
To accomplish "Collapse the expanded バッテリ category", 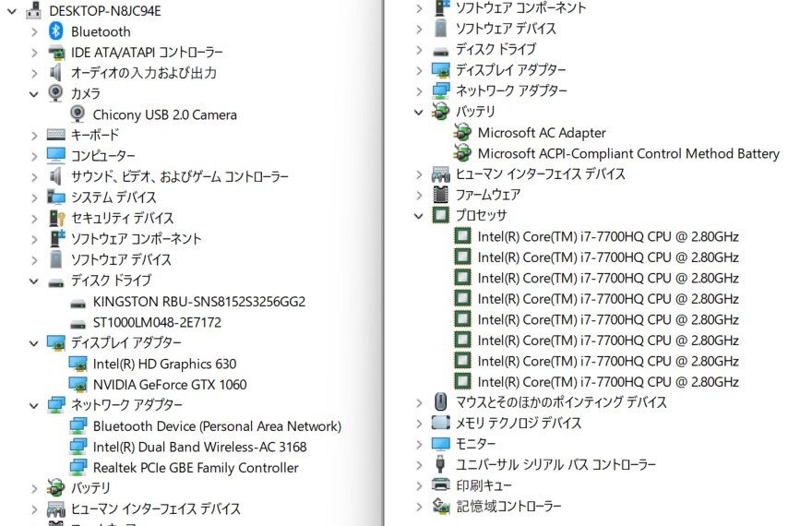I will pyautogui.click(x=418, y=113).
